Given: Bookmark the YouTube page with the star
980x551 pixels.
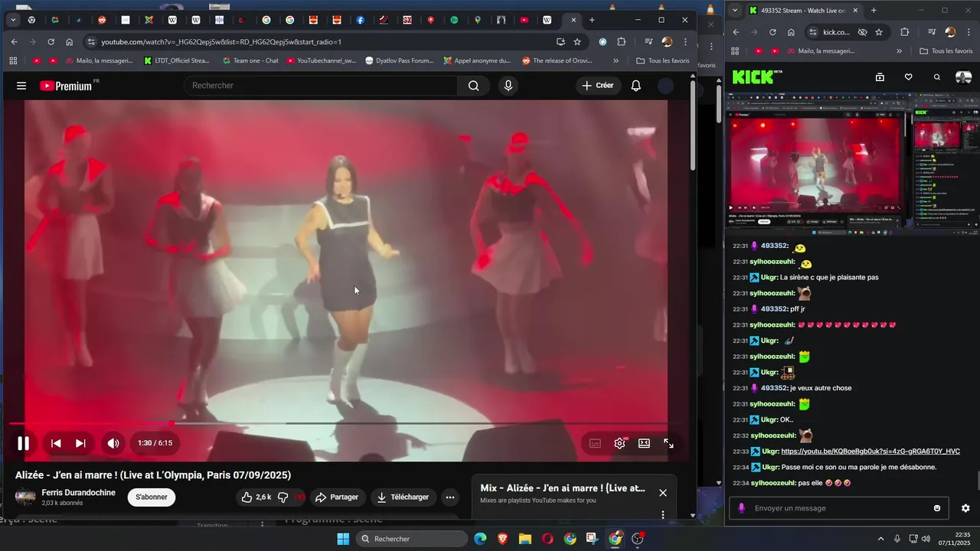Looking at the screenshot, I should [577, 42].
